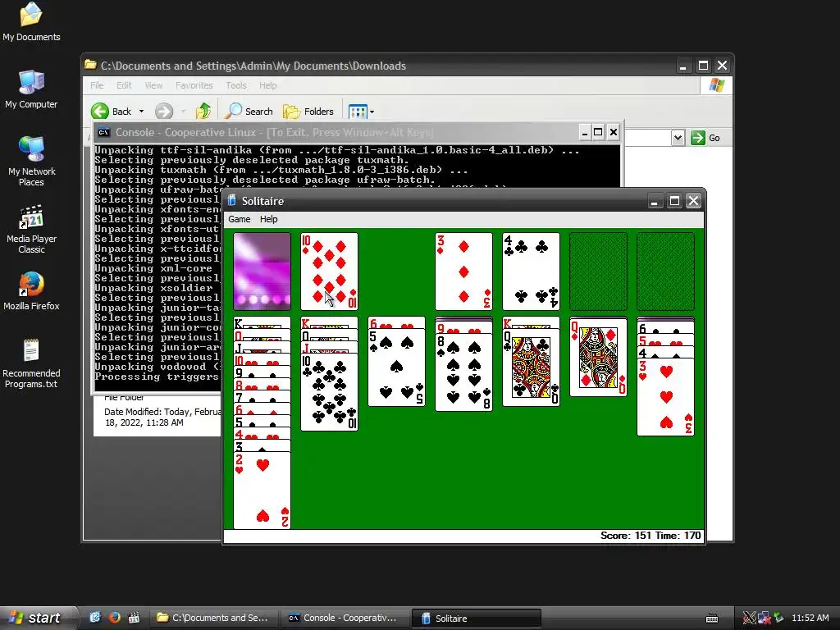
Task: Select Media Player Classic desktop shortcut
Action: click(31, 230)
